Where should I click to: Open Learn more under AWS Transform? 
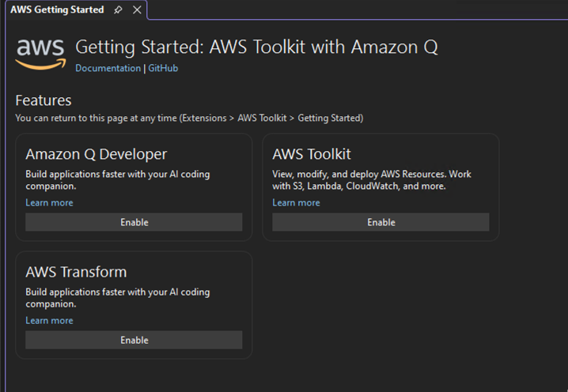click(49, 321)
